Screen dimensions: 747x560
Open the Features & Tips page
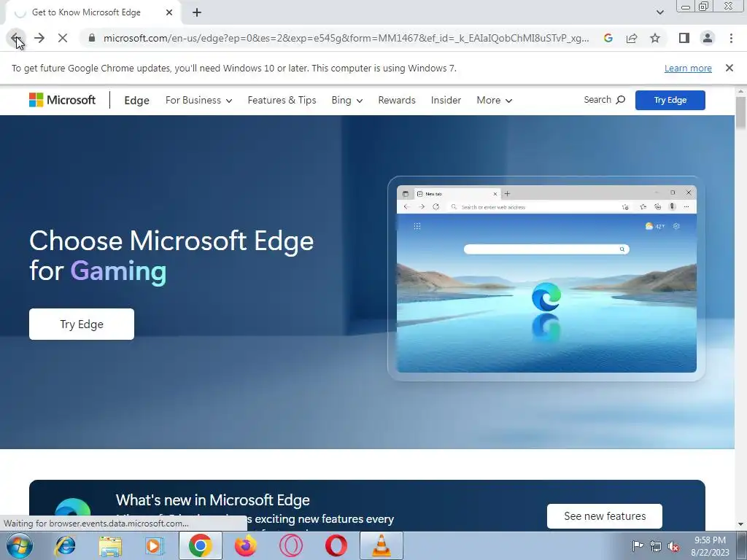coord(282,100)
